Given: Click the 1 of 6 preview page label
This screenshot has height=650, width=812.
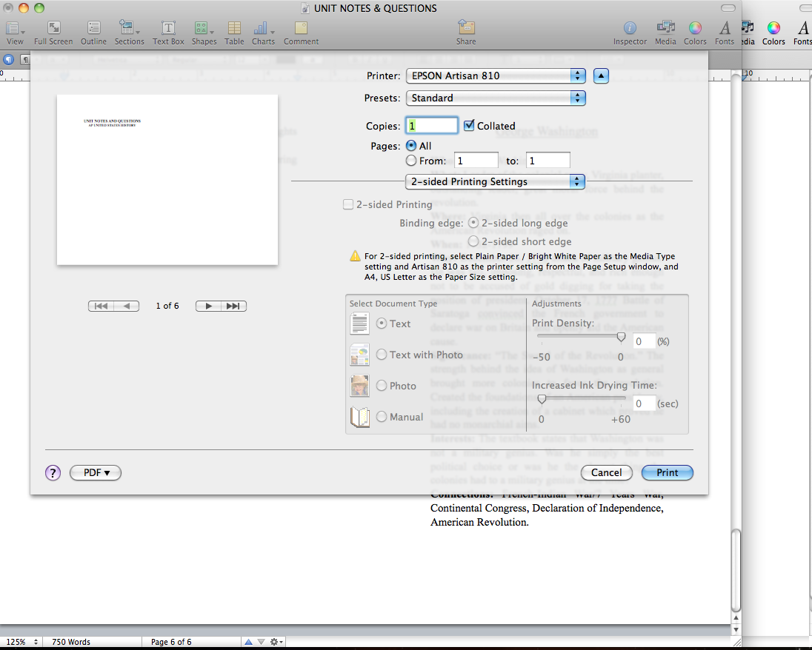Looking at the screenshot, I should tap(167, 306).
